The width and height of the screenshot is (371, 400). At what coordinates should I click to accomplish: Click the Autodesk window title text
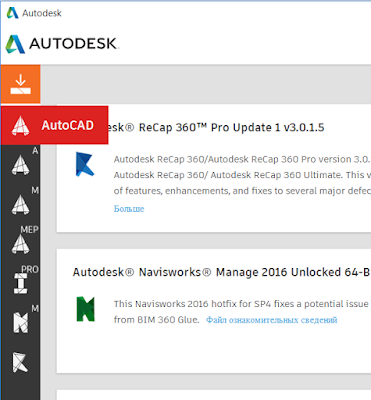42,13
